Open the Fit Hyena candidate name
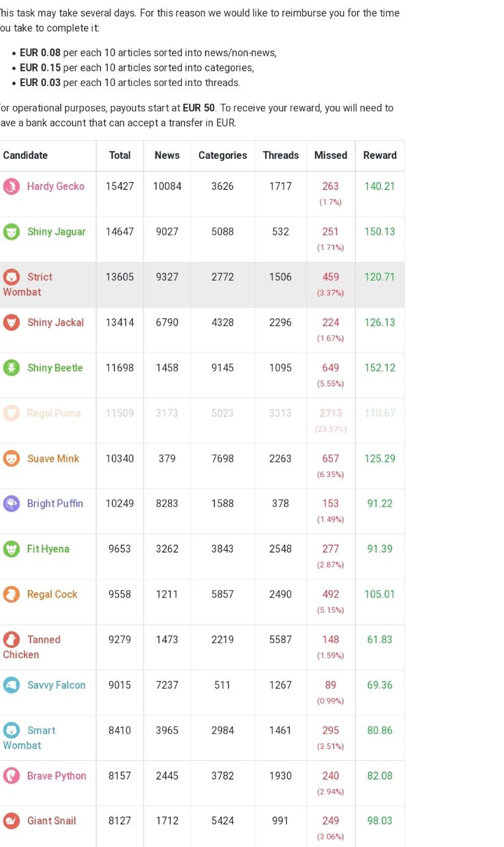Screen dimensions: 504x847 pos(48,549)
